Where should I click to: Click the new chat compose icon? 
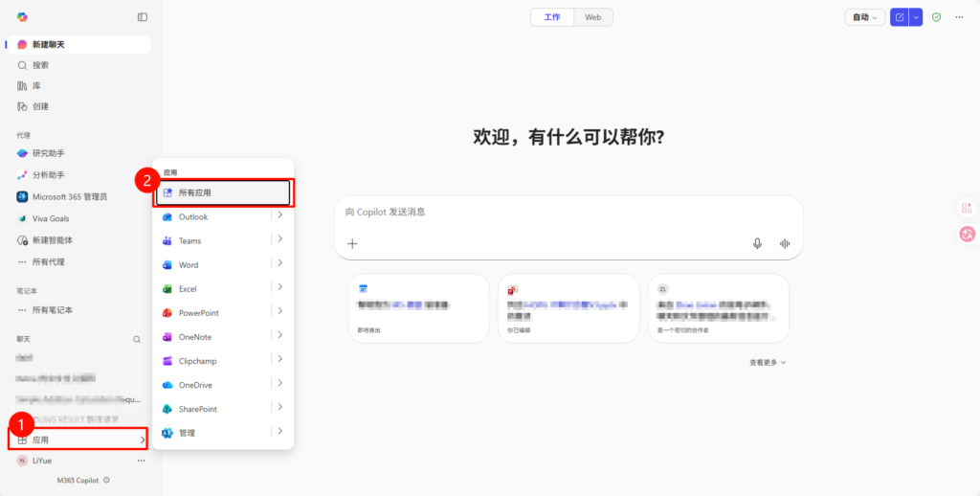coord(899,17)
